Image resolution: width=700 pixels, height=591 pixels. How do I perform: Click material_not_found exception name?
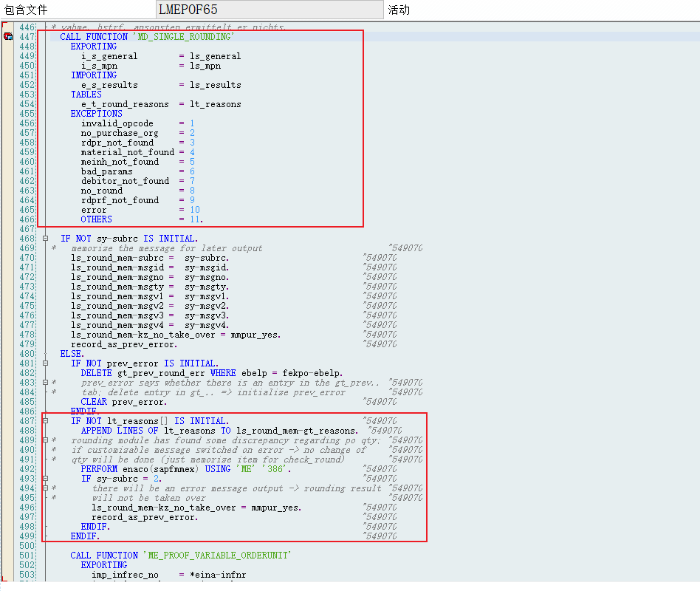128,152
